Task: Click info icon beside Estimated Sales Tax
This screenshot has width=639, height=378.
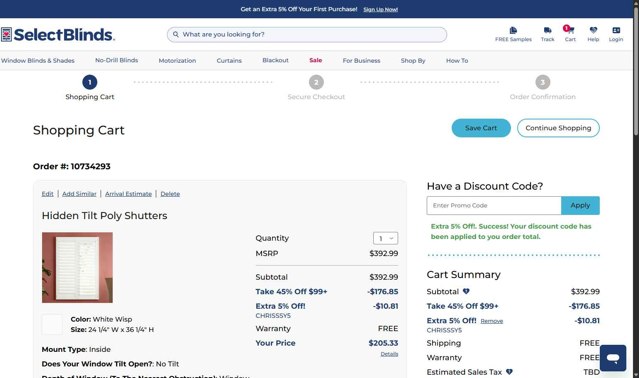Action: coord(509,371)
